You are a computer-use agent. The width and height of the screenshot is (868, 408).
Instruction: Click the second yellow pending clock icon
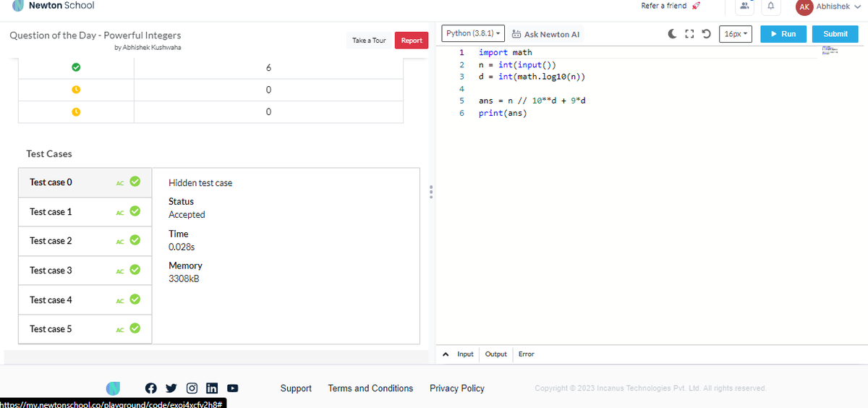point(75,112)
